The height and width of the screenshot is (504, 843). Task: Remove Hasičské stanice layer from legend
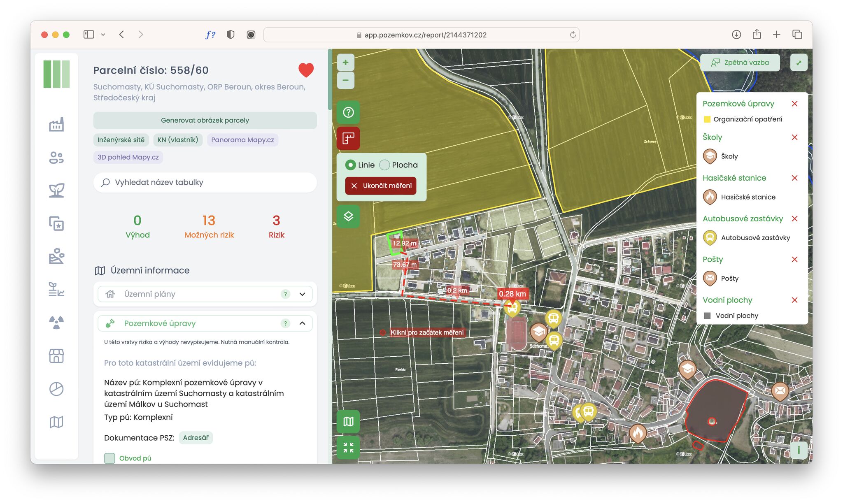(795, 178)
